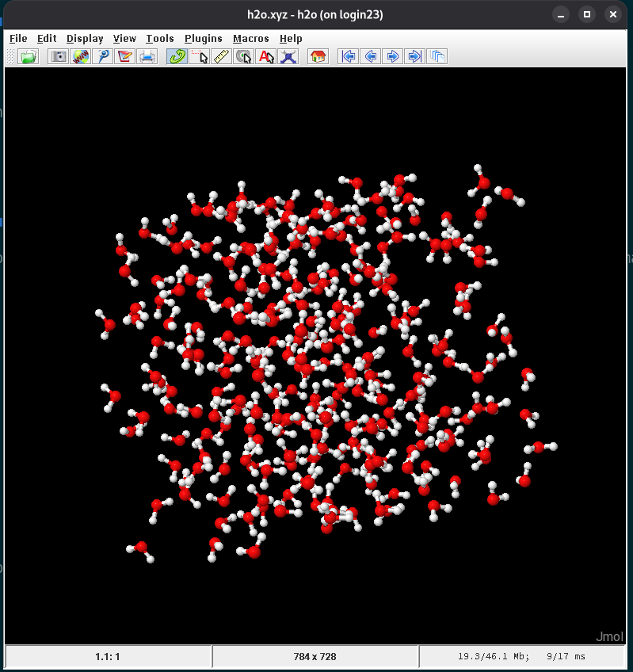Toggle the rotate molecule tool
The image size is (633, 672).
pyautogui.click(x=177, y=56)
